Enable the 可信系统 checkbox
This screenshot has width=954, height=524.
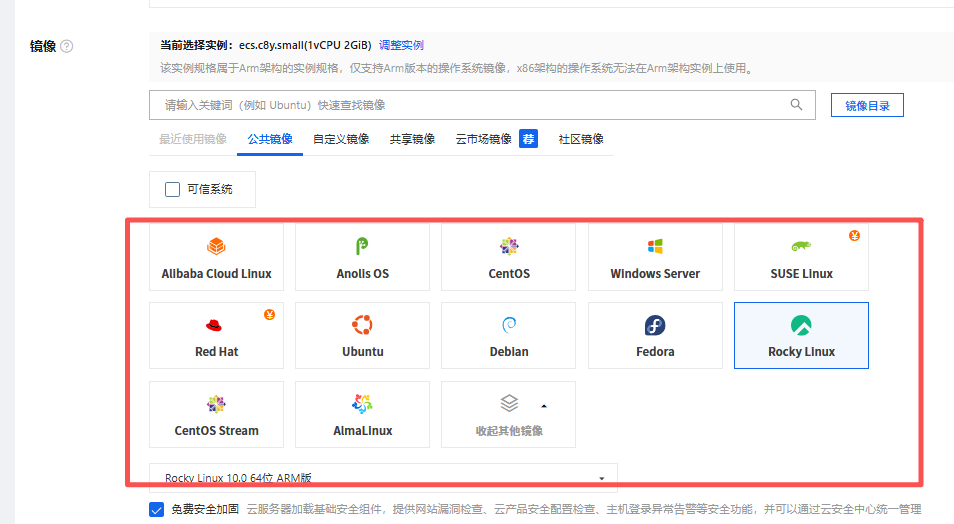pyautogui.click(x=172, y=189)
